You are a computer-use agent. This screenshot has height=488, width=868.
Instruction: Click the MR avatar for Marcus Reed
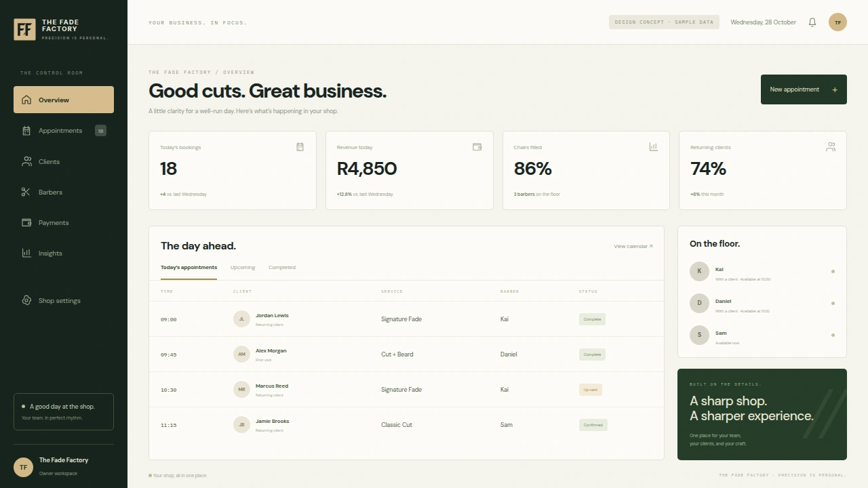click(x=241, y=390)
